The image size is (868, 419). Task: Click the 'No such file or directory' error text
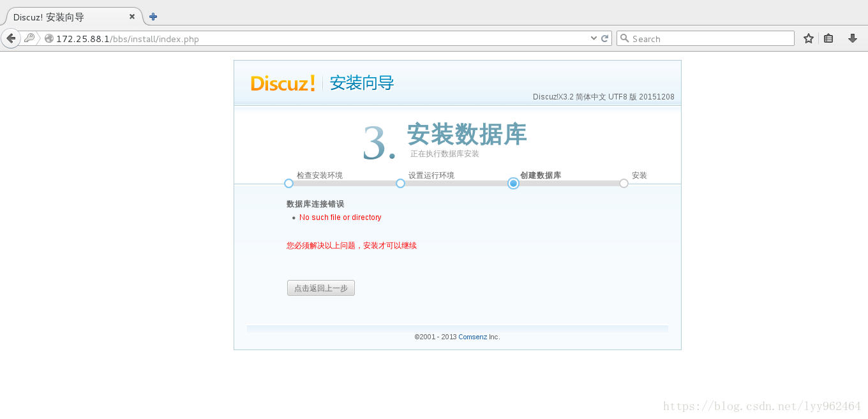click(340, 217)
